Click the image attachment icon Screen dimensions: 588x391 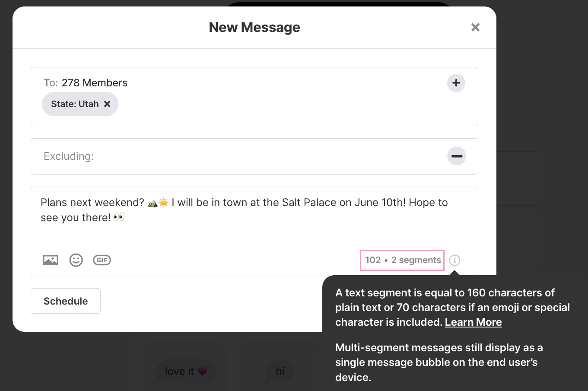(51, 260)
